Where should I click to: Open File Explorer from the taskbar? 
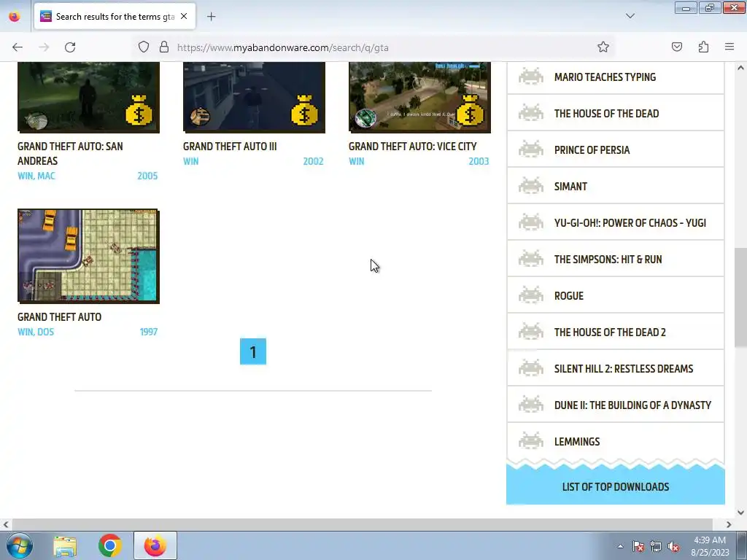(65, 545)
